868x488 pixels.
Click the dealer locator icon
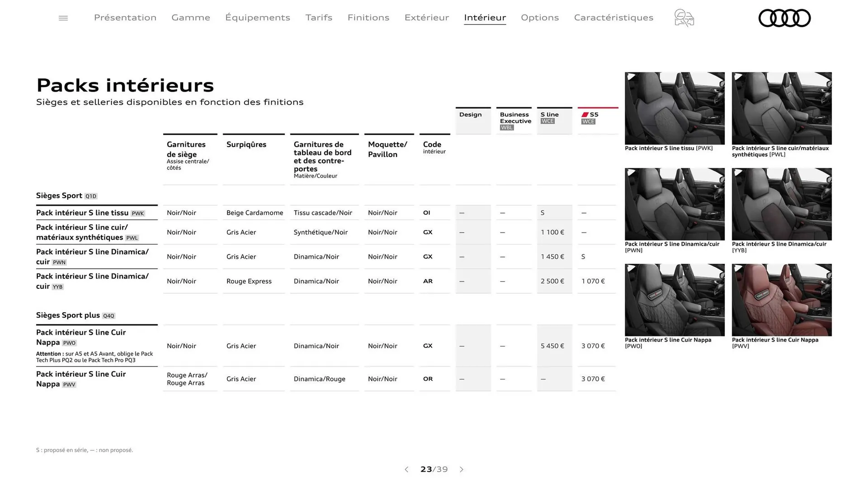click(684, 18)
